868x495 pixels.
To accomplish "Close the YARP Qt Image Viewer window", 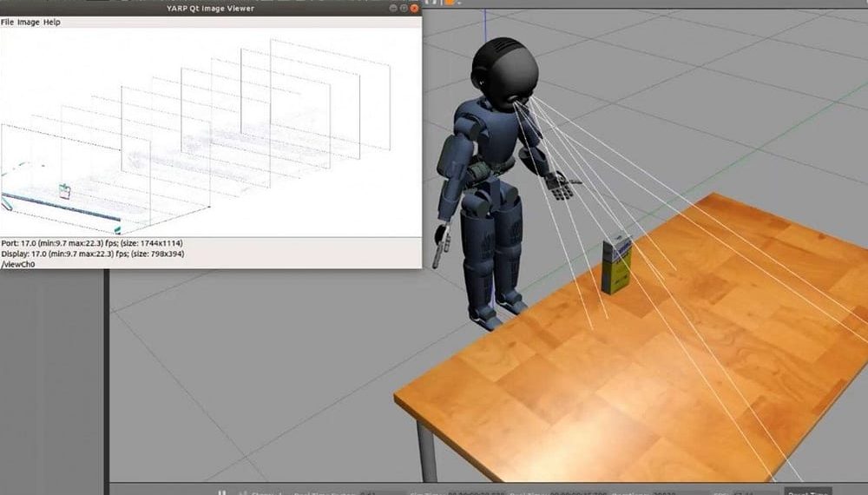I will click(x=415, y=8).
